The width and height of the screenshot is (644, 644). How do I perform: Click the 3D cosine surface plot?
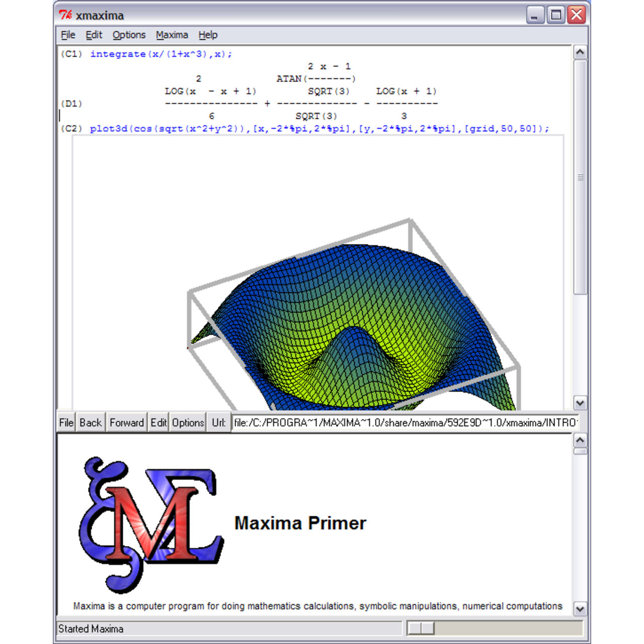[352, 322]
